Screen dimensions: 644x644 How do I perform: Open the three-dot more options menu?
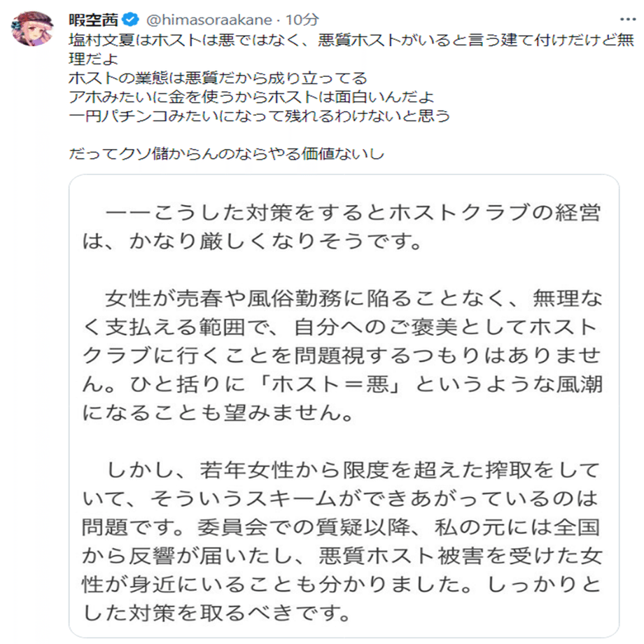tap(628, 20)
